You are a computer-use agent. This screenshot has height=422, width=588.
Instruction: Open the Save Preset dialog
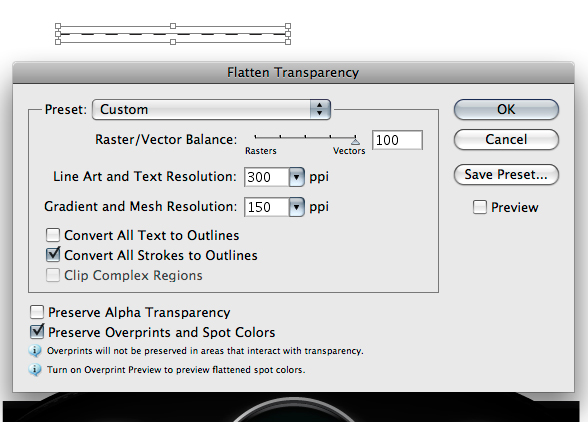pyautogui.click(x=506, y=174)
